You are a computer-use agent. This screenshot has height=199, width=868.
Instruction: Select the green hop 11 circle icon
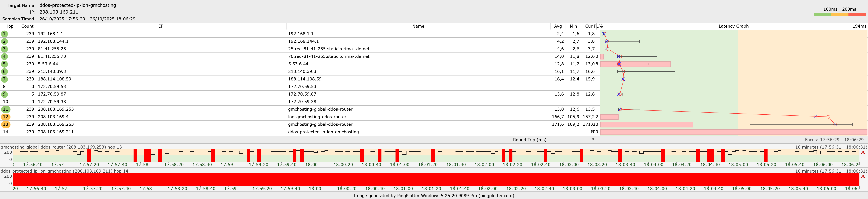[5, 109]
